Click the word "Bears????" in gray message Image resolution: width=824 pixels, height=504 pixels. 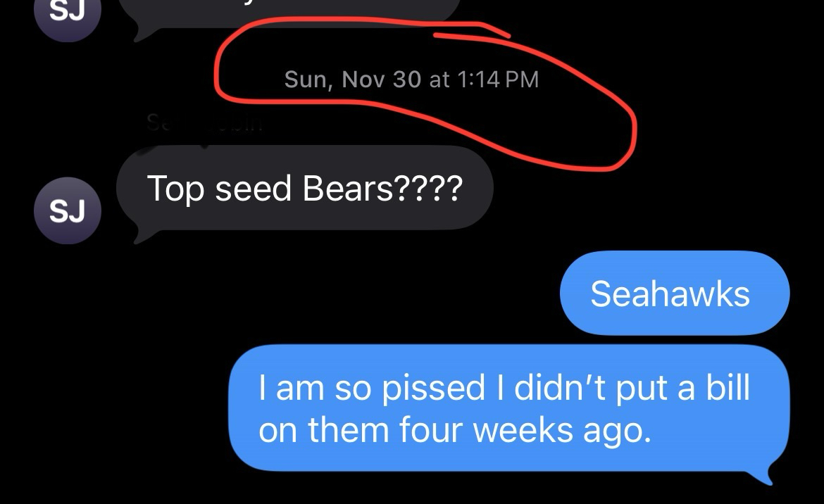[382, 188]
